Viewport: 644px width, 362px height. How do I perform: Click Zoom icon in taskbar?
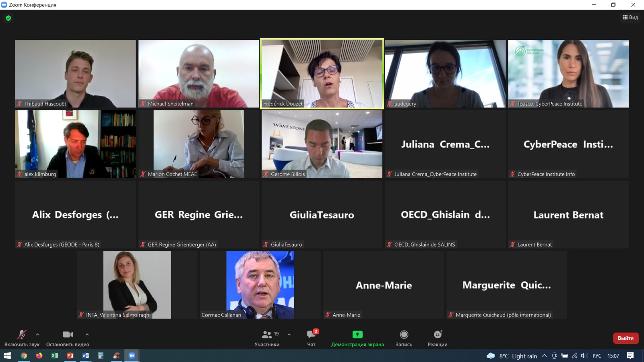pyautogui.click(x=132, y=356)
